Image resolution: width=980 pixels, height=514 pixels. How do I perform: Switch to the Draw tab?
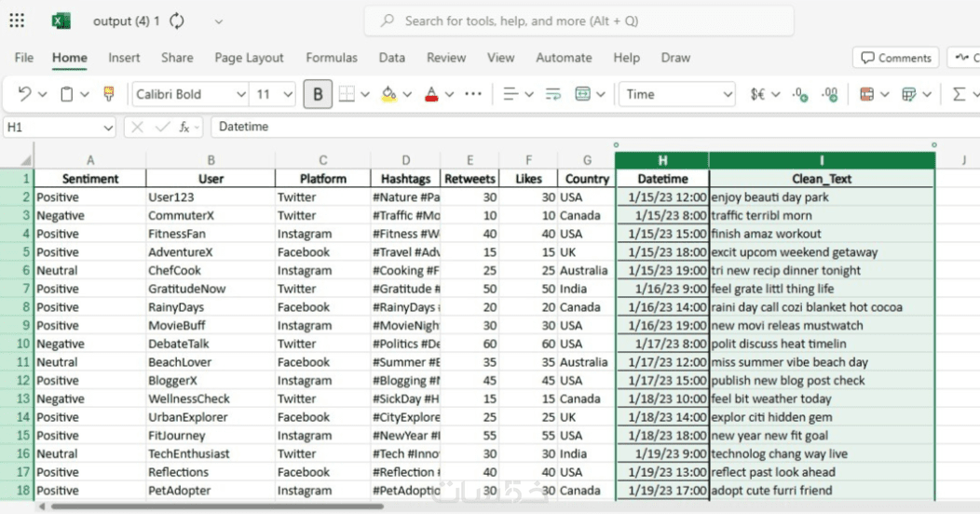tap(675, 58)
